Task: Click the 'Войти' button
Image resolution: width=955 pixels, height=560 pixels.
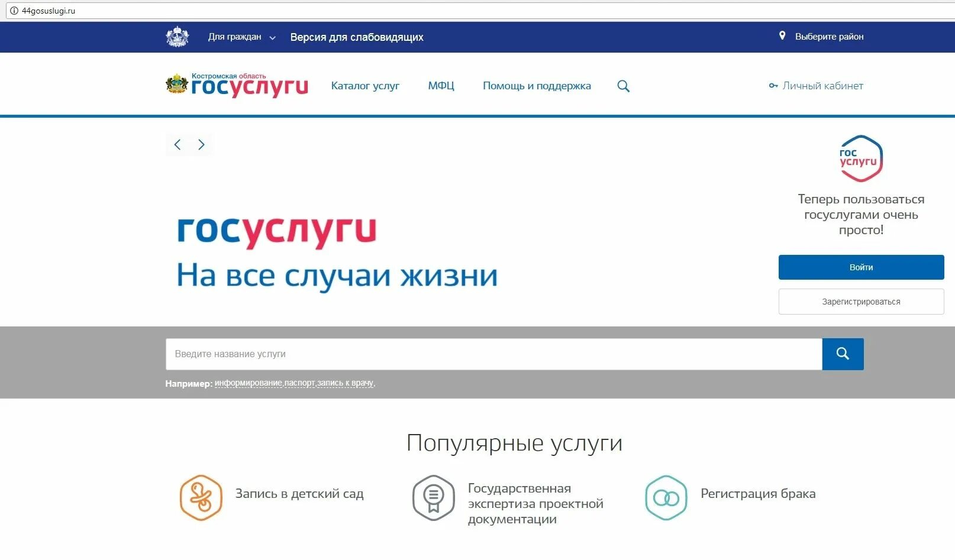Action: 861,267
